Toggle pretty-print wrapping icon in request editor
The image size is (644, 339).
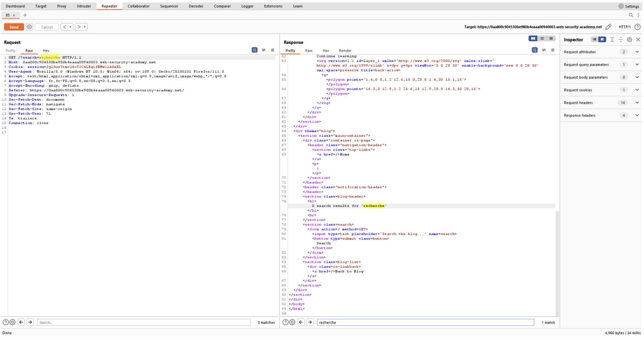254,49
